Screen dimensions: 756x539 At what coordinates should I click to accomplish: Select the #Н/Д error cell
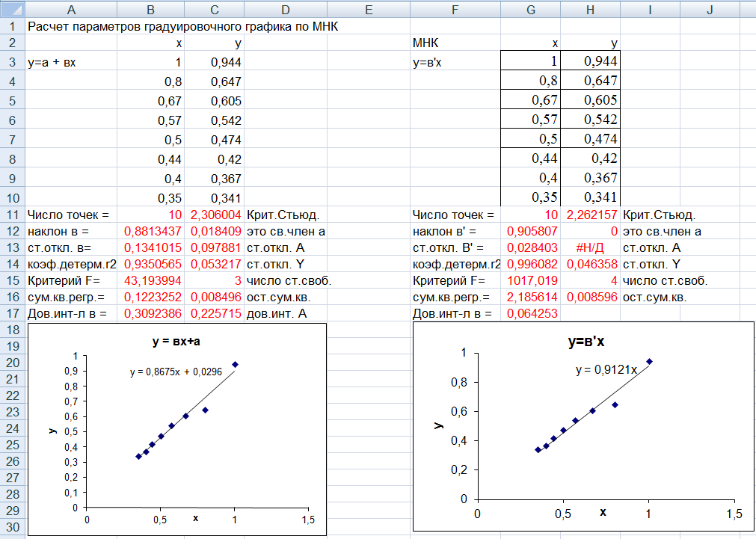coord(590,247)
